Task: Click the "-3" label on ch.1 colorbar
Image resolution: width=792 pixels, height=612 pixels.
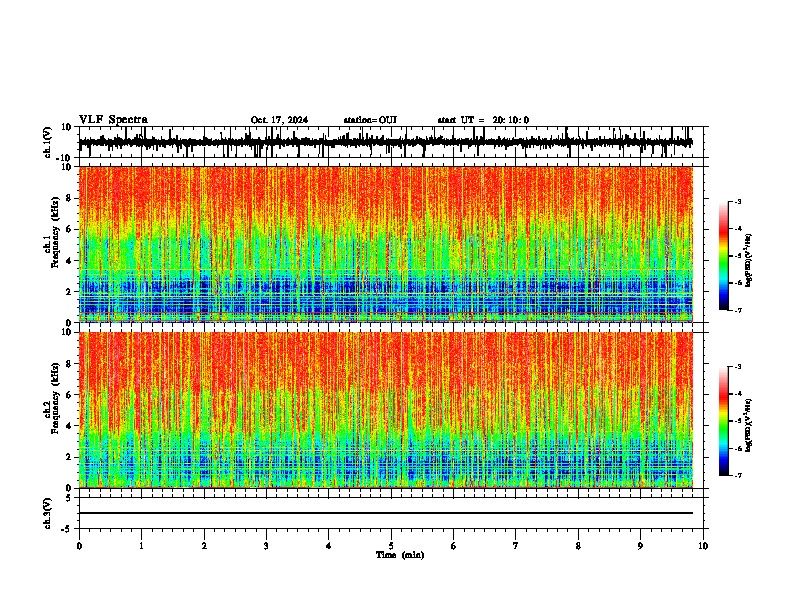Action: [737, 201]
